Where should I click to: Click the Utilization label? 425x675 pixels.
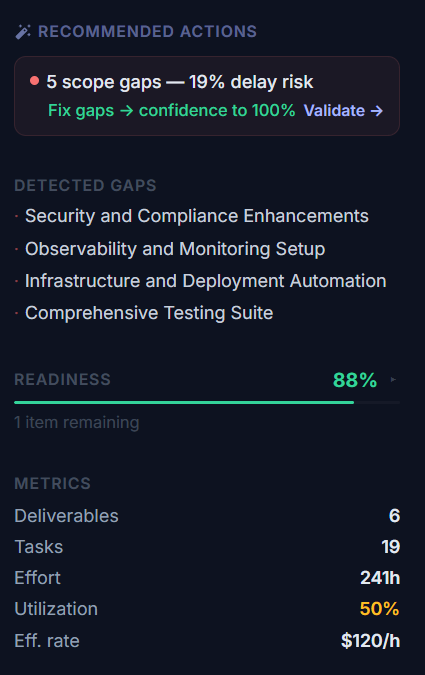point(56,609)
